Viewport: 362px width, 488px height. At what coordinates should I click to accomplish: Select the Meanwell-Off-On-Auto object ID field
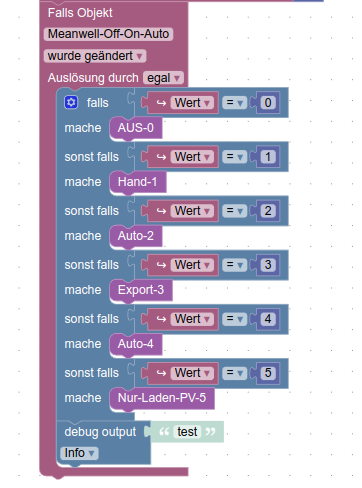pos(108,34)
